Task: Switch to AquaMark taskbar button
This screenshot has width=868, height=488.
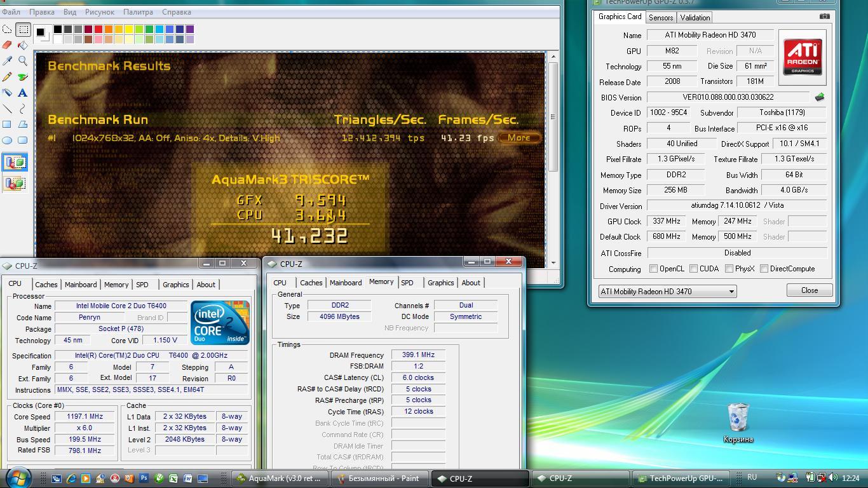Action: pos(279,478)
